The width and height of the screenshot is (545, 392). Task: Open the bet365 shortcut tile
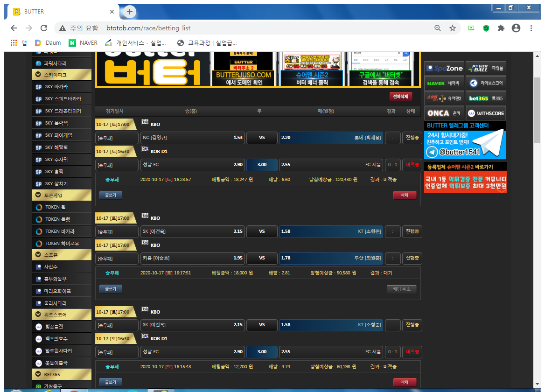(x=486, y=98)
